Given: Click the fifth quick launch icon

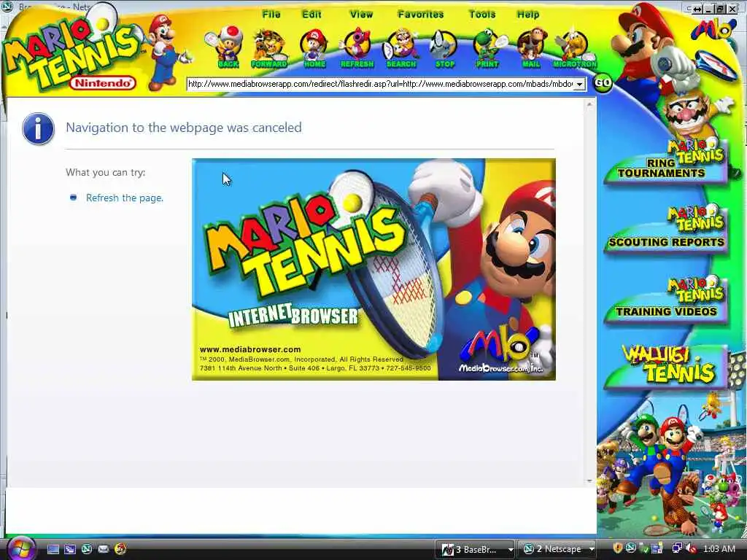Looking at the screenshot, I should [120, 549].
